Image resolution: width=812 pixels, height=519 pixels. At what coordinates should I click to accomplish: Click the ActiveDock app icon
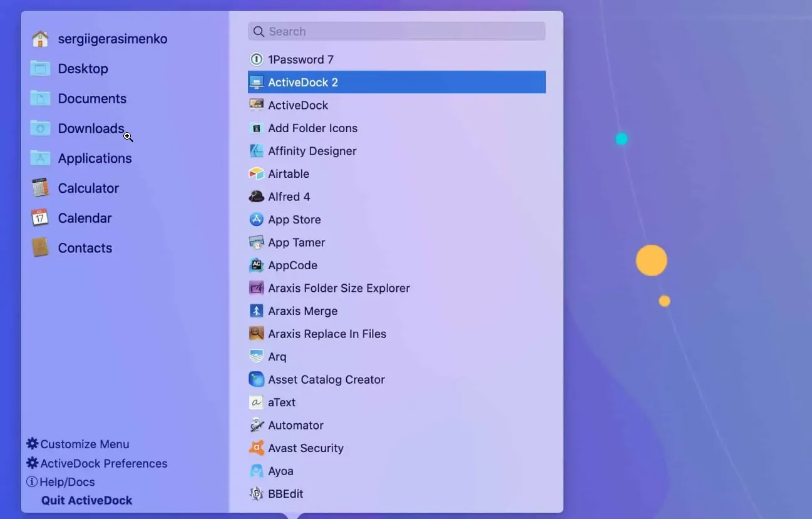pos(256,105)
